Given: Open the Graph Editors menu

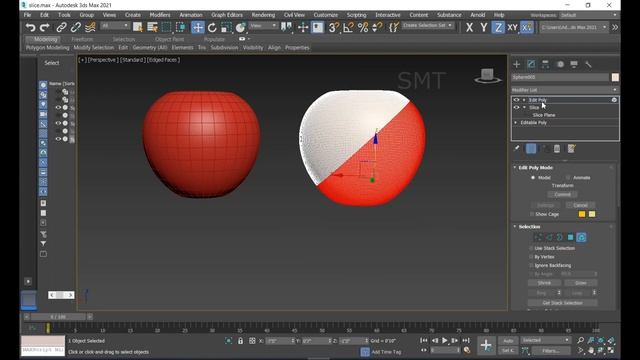Looking at the screenshot, I should coord(227,15).
